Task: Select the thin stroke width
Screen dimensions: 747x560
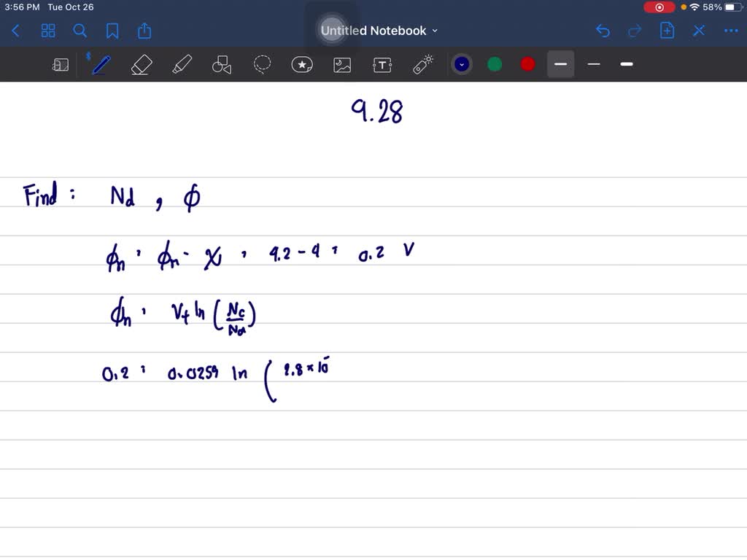Action: [593, 64]
